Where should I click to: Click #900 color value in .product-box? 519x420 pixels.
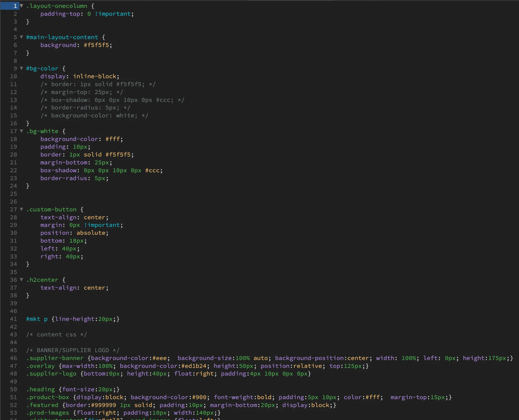pyautogui.click(x=199, y=397)
